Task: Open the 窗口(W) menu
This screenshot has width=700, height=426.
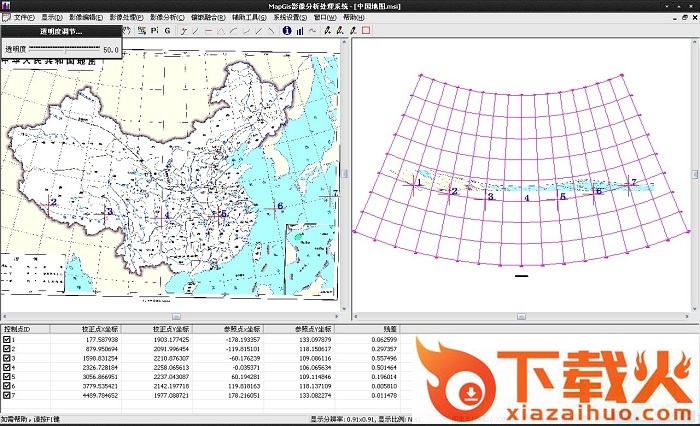Action: click(x=325, y=17)
